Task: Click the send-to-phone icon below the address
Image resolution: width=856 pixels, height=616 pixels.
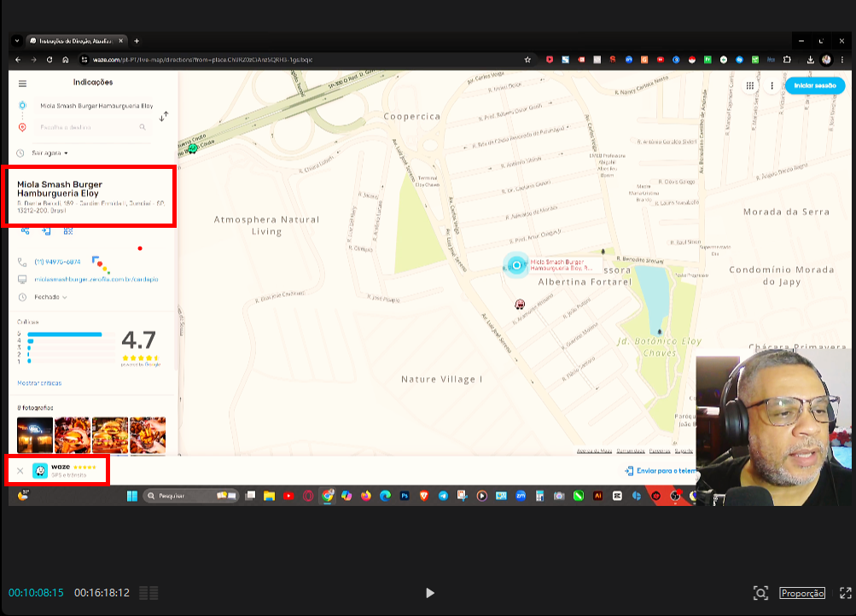Action: pos(46,231)
